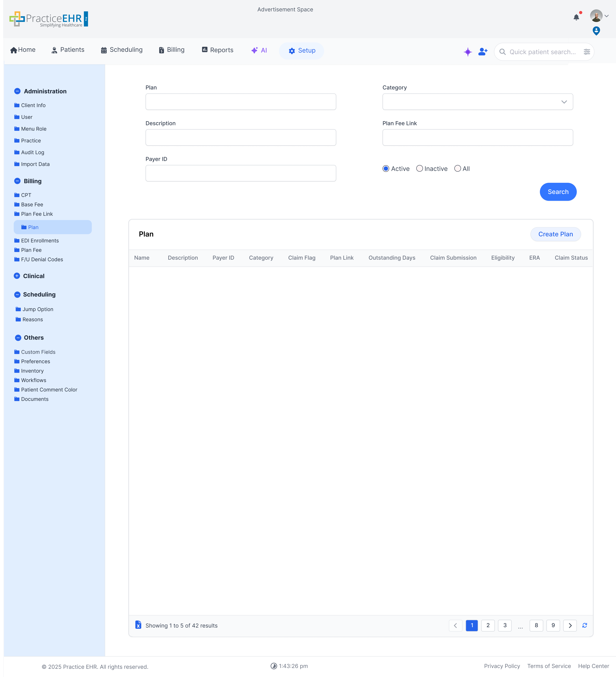The image size is (616, 677).
Task: Open the notifications bell
Action: pos(576,16)
